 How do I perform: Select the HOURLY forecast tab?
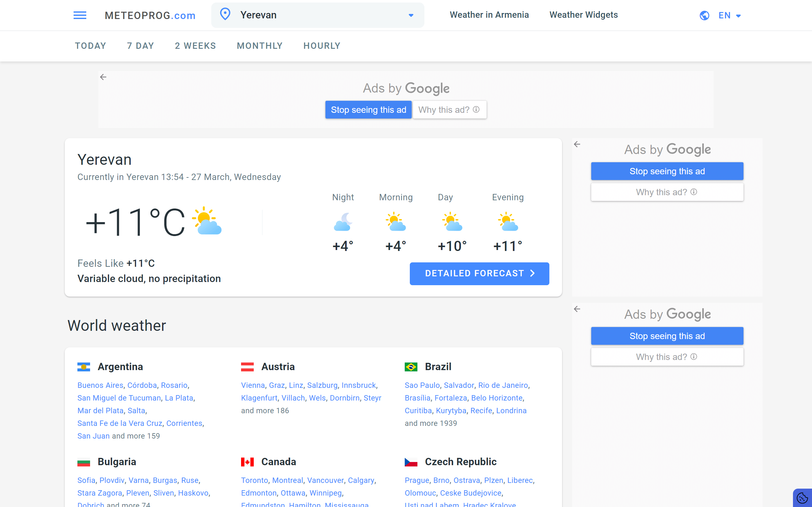(x=322, y=46)
